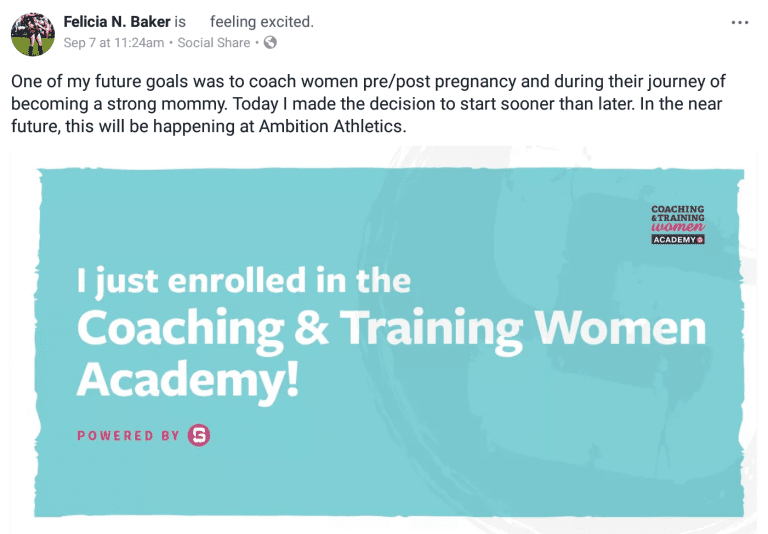Image resolution: width=768 pixels, height=534 pixels.
Task: Click the globe public privacy icon
Action: pyautogui.click(x=270, y=43)
